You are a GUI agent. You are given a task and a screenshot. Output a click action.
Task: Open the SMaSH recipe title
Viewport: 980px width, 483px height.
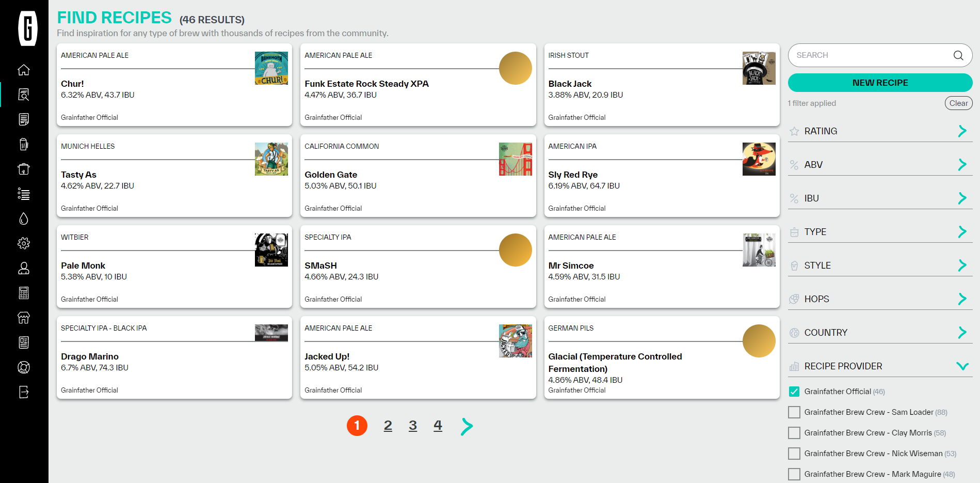click(320, 266)
